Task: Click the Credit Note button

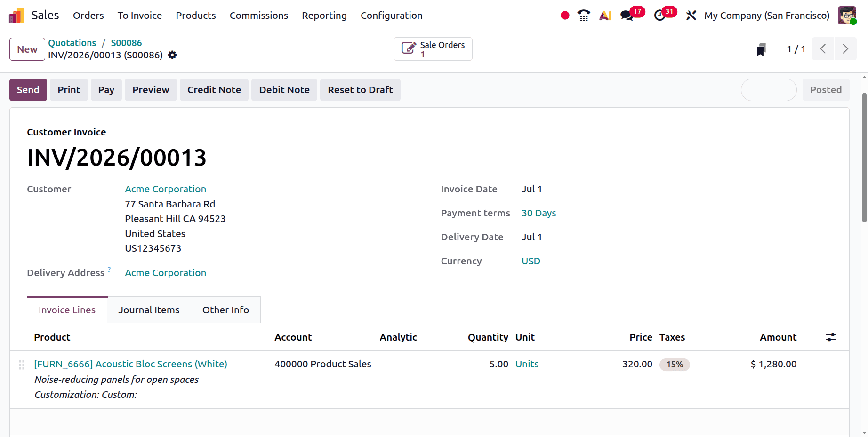Action: [214, 90]
